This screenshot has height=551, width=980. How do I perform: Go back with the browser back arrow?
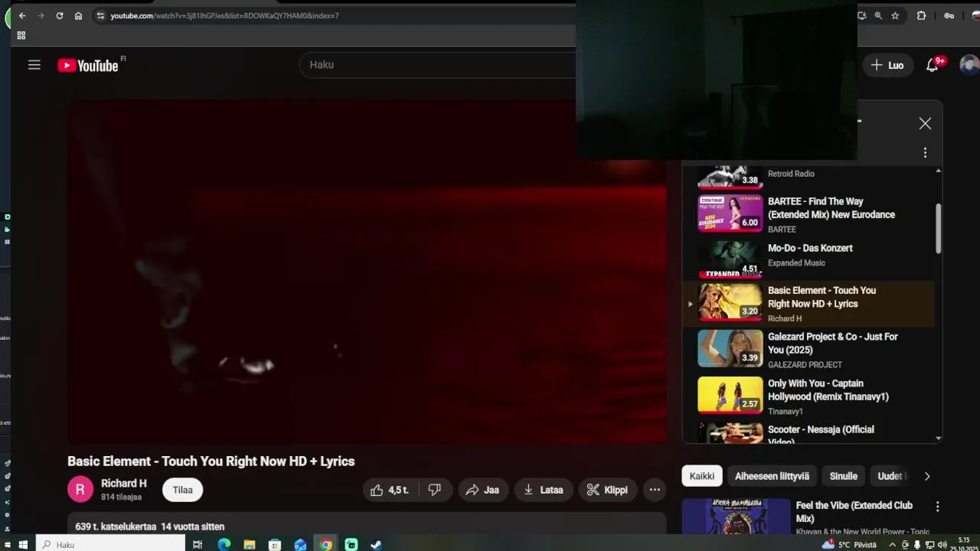[x=22, y=15]
